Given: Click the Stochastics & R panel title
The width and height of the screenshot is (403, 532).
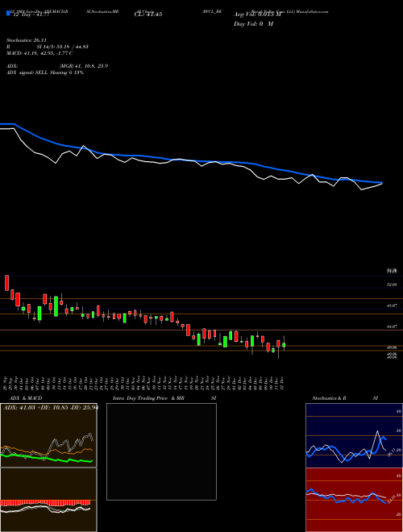Looking at the screenshot, I should click(329, 398).
